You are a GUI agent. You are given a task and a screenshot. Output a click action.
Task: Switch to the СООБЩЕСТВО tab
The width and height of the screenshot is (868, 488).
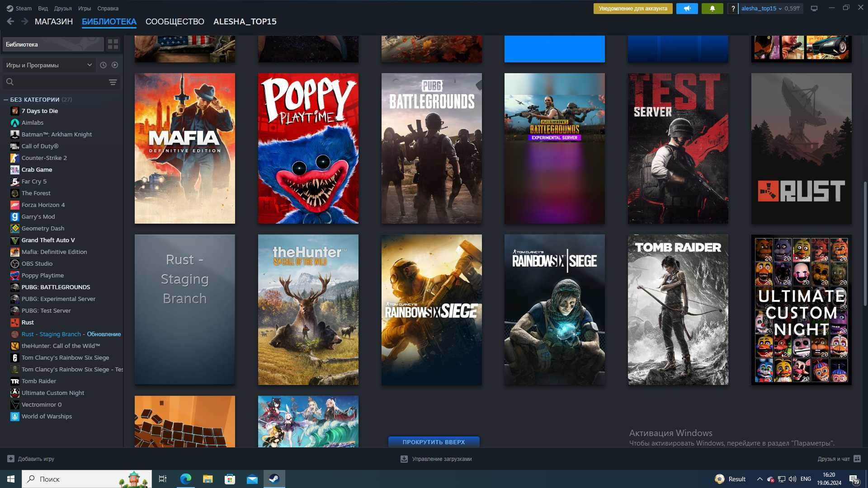coord(175,21)
